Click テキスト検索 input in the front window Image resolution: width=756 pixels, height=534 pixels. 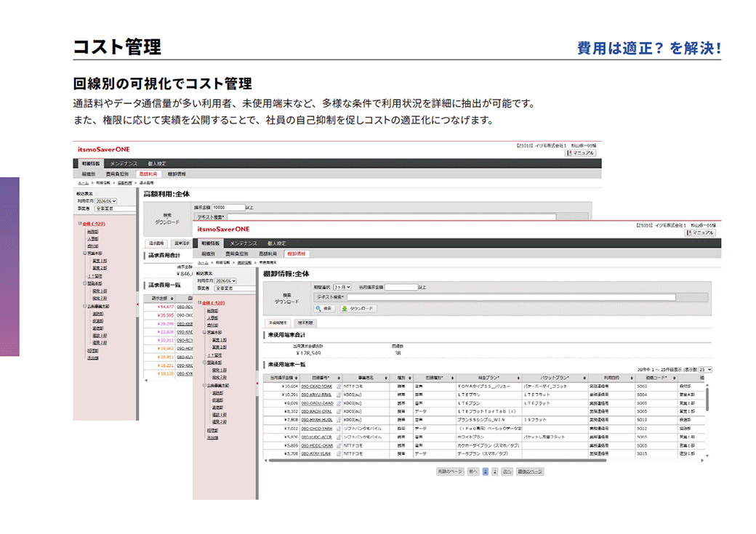pyautogui.click(x=512, y=297)
